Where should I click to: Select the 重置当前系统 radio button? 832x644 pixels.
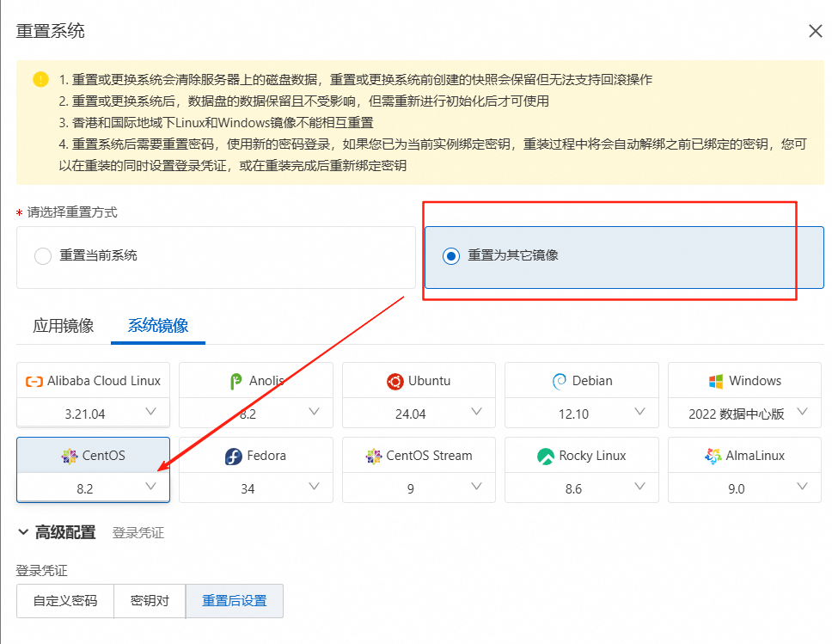pyautogui.click(x=43, y=256)
